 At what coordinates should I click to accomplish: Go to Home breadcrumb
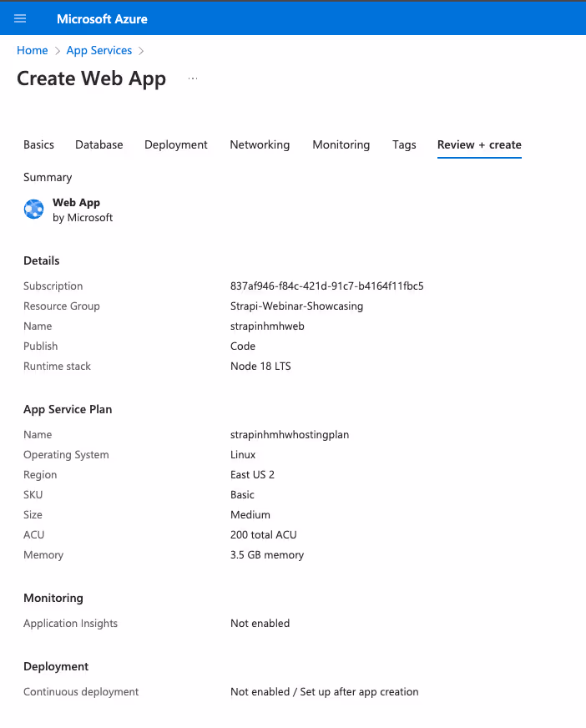point(32,51)
